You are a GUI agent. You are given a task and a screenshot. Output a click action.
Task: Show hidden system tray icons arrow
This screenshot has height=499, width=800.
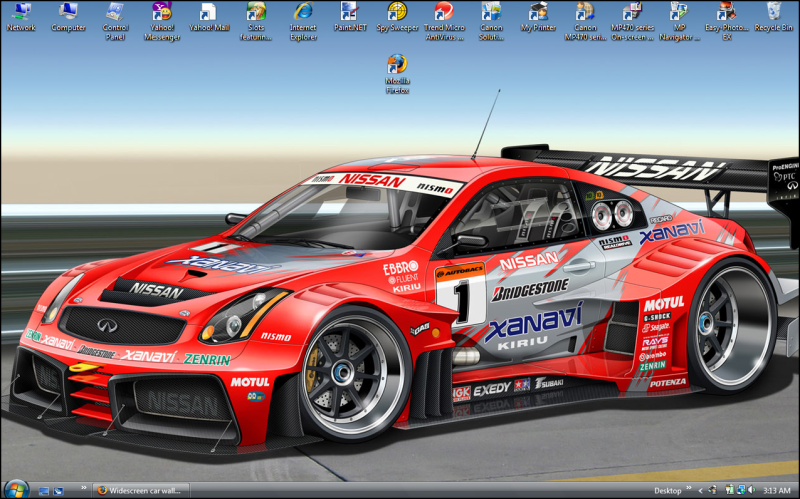pos(701,491)
